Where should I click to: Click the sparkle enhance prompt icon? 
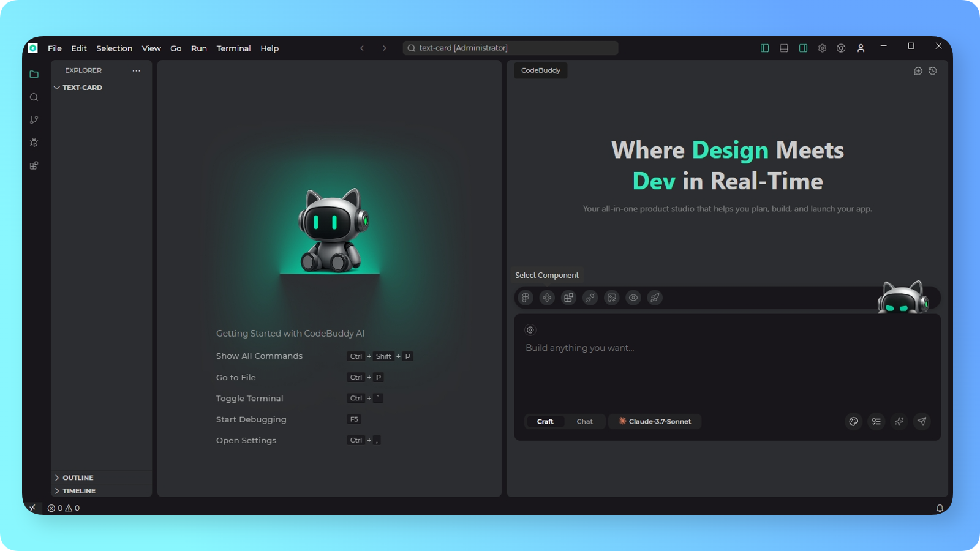coord(899,421)
